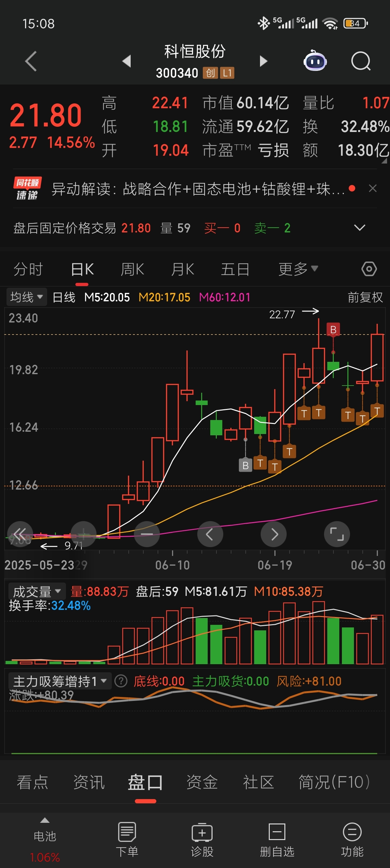Move chart left with arrow button

[210, 534]
